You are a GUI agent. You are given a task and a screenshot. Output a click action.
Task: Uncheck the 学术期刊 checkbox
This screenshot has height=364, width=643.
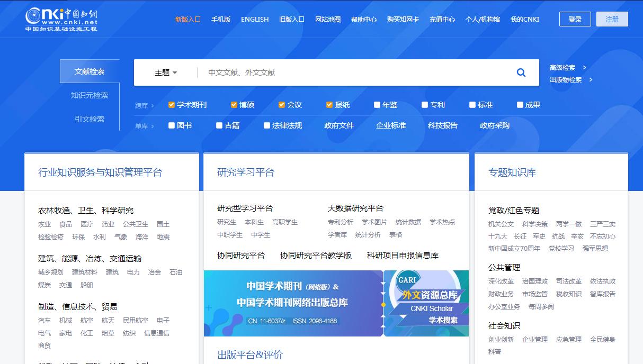pos(172,105)
